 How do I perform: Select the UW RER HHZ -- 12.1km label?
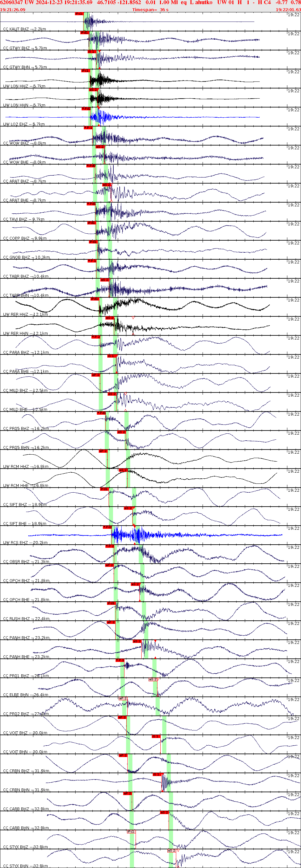[x=25, y=314]
